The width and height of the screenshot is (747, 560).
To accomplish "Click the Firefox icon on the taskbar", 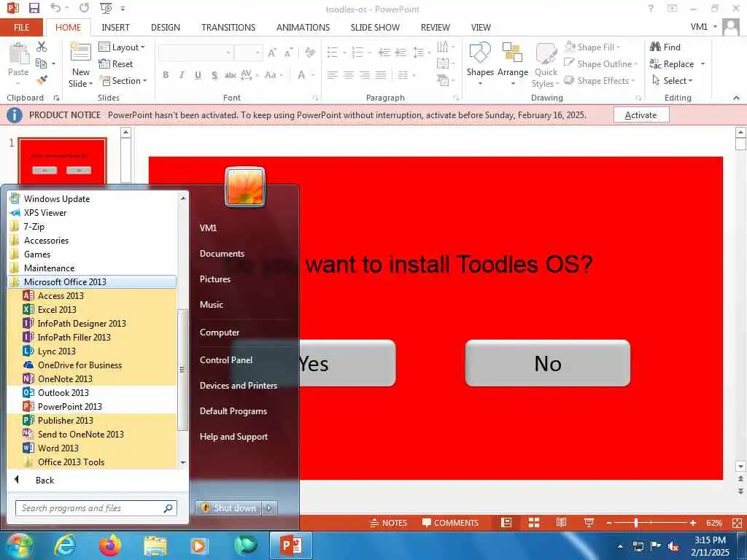I will pos(110,545).
